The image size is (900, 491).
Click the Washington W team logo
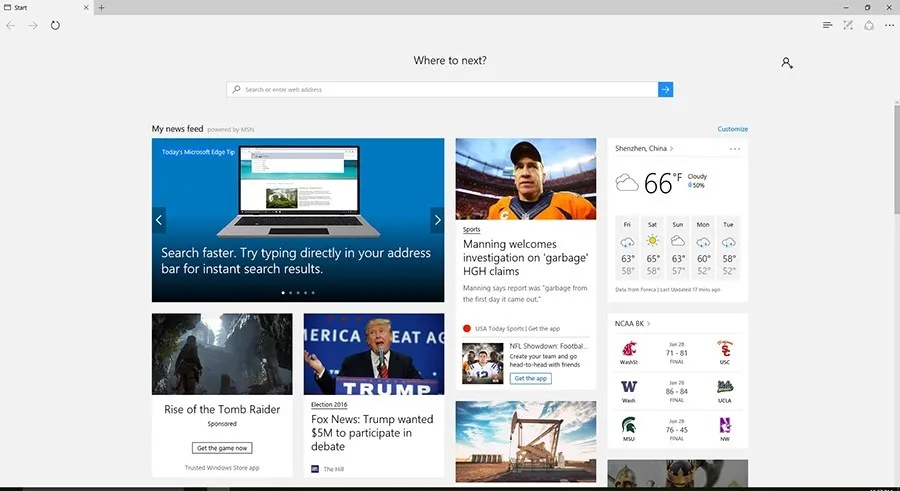(x=629, y=386)
